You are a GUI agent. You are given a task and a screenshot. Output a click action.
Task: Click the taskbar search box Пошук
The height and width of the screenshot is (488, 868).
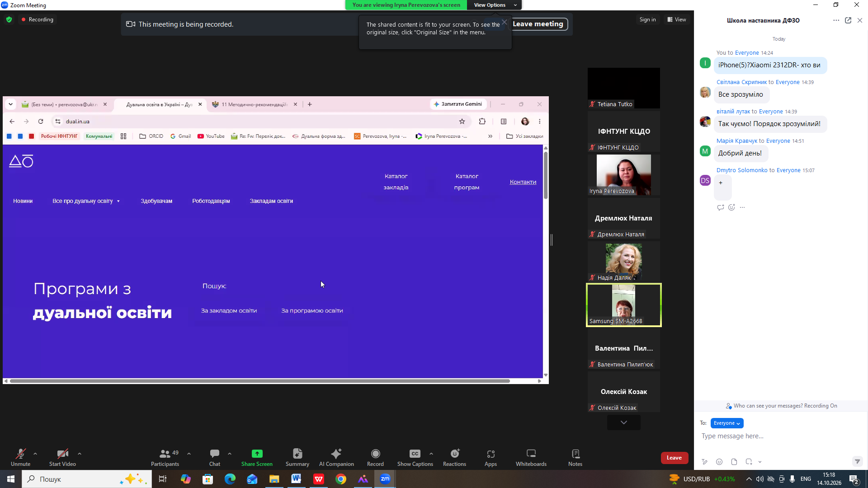(87, 479)
